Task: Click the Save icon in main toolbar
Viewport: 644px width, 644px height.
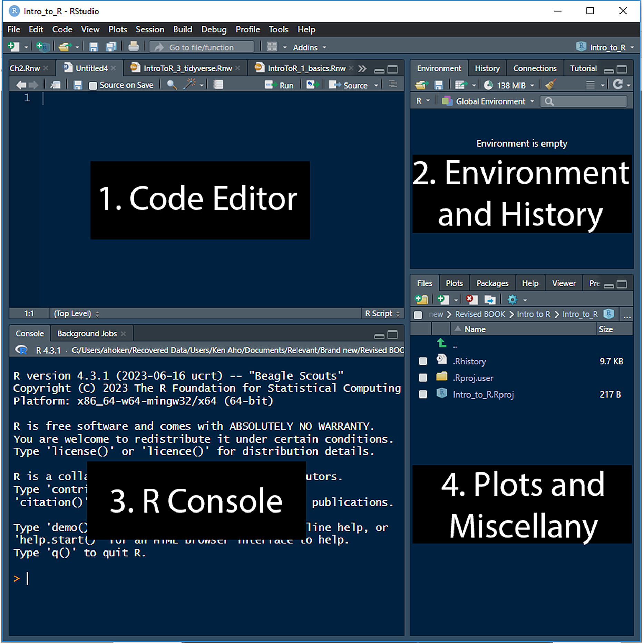Action: (x=94, y=47)
